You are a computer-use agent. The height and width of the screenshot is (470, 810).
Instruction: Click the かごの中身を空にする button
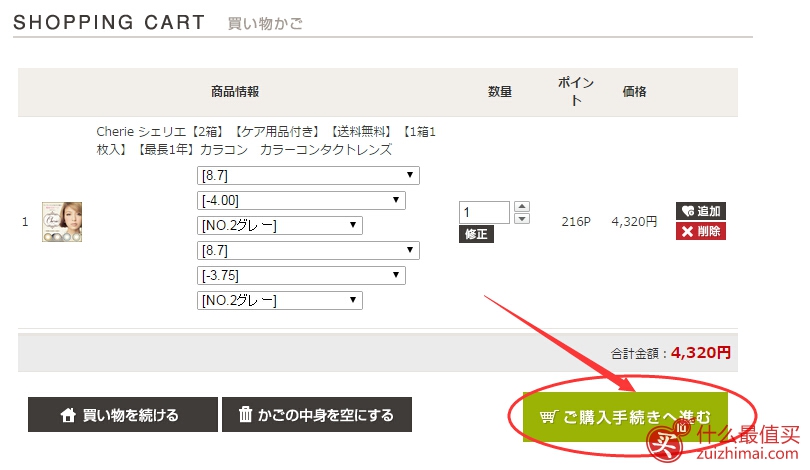tap(317, 414)
